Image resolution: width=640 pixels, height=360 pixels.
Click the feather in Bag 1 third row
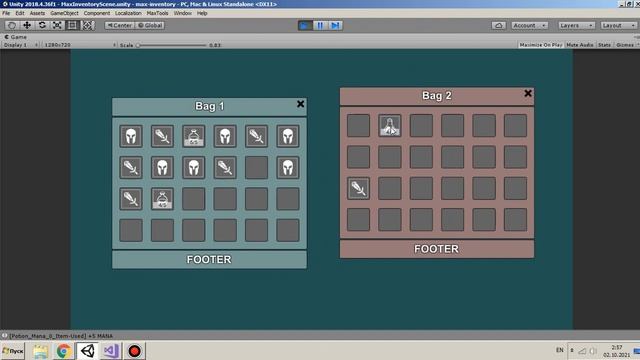click(131, 199)
